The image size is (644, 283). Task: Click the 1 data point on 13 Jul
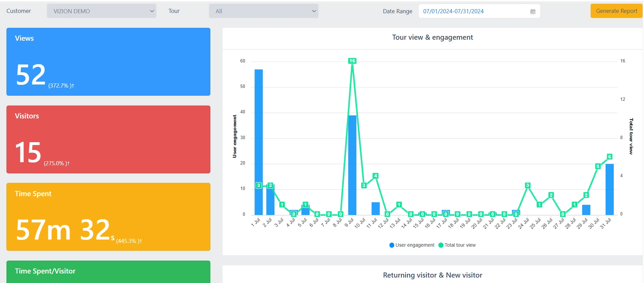click(399, 205)
